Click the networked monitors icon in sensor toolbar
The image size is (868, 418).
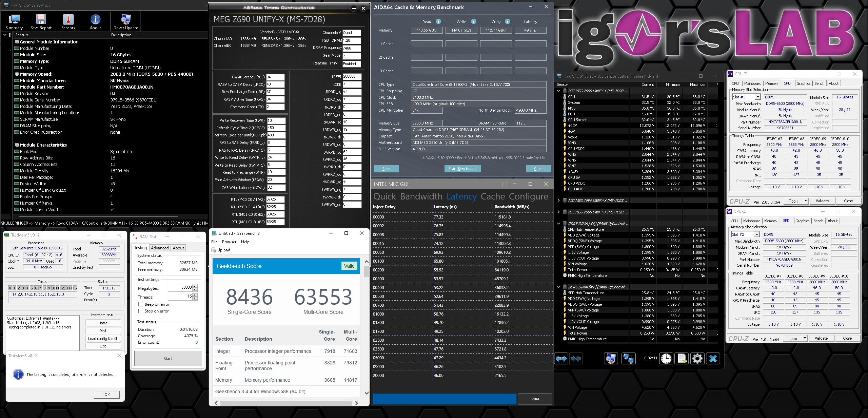pyautogui.click(x=628, y=359)
